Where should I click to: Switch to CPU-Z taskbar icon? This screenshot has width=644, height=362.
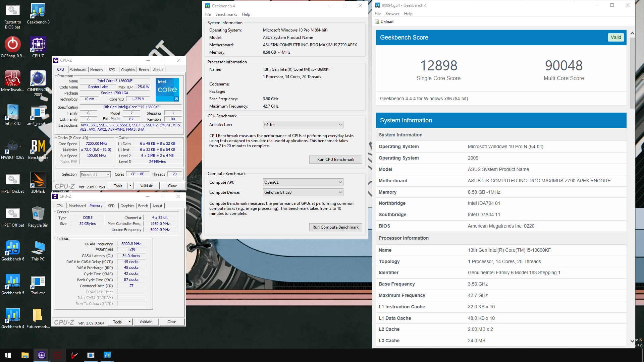pos(41,355)
